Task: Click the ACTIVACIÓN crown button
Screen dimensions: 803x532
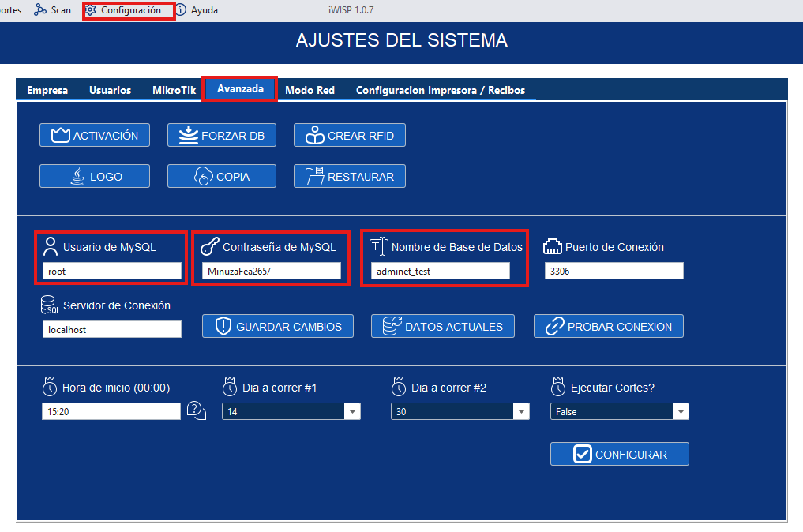Action: 95,136
